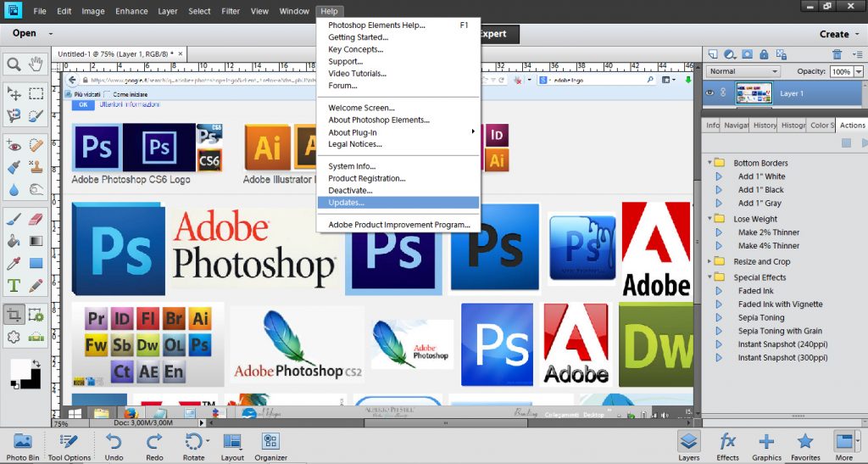Hide Layer 1 with the eye icon
Image resolution: width=868 pixels, height=464 pixels.
[x=709, y=93]
